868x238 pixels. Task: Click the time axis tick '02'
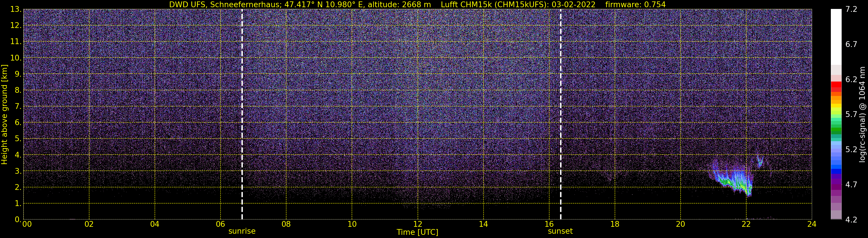click(x=89, y=224)
